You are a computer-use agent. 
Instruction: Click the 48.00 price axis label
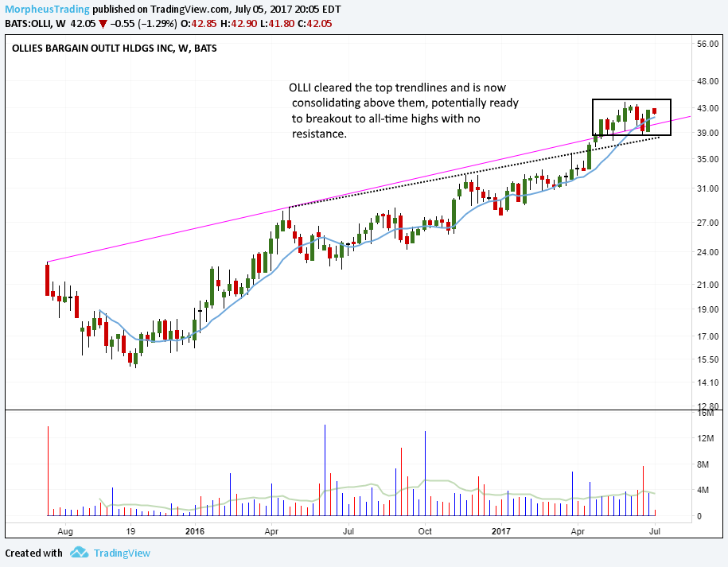(x=707, y=81)
